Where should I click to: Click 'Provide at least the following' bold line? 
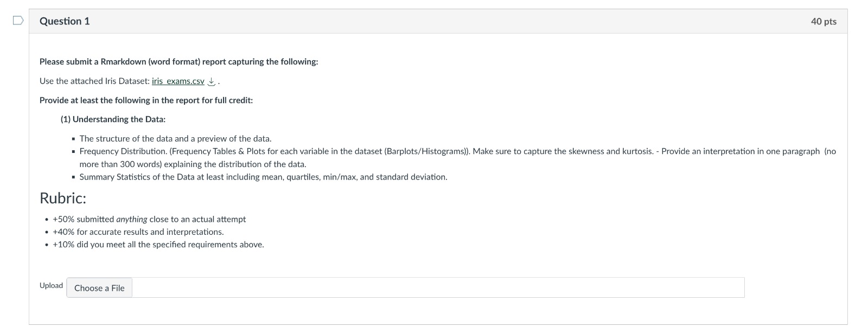point(146,100)
